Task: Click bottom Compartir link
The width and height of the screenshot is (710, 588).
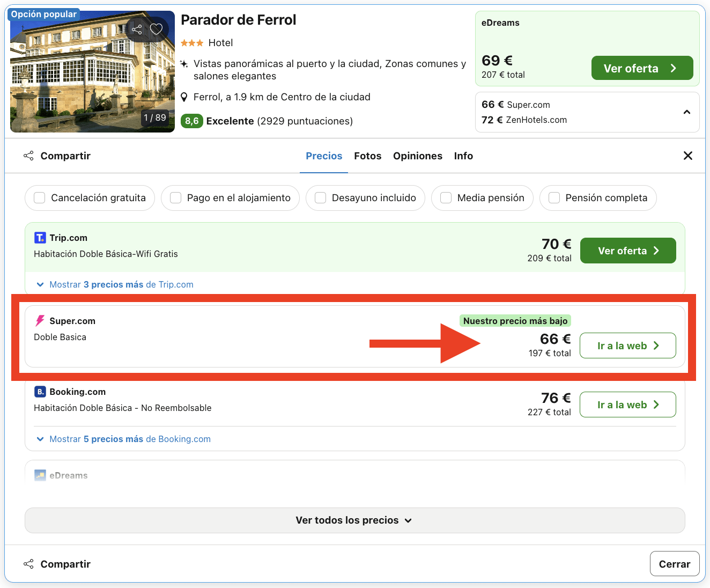Action: (57, 564)
